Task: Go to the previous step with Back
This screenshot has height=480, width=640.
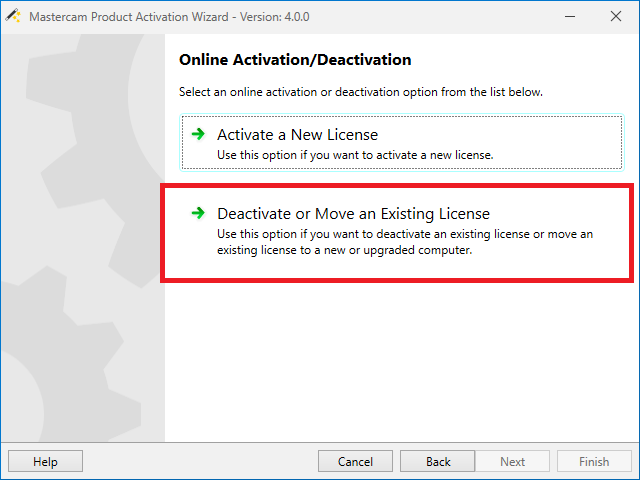Action: (x=438, y=462)
